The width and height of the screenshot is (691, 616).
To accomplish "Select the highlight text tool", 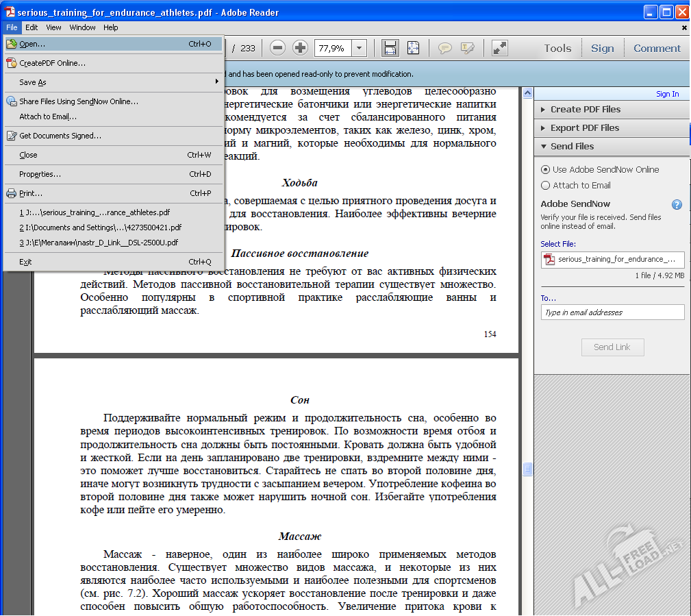I will pyautogui.click(x=468, y=48).
